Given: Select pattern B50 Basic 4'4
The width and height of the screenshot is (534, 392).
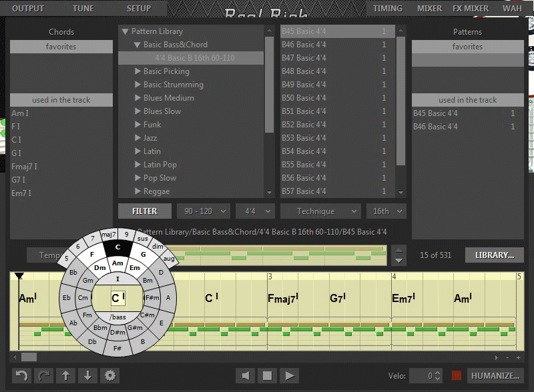Looking at the screenshot, I should 338,97.
